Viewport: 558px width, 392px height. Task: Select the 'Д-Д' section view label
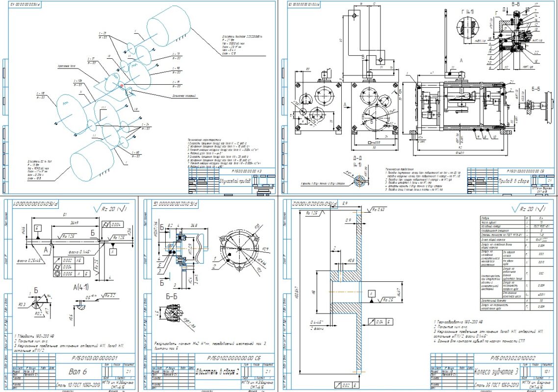[x=357, y=158]
